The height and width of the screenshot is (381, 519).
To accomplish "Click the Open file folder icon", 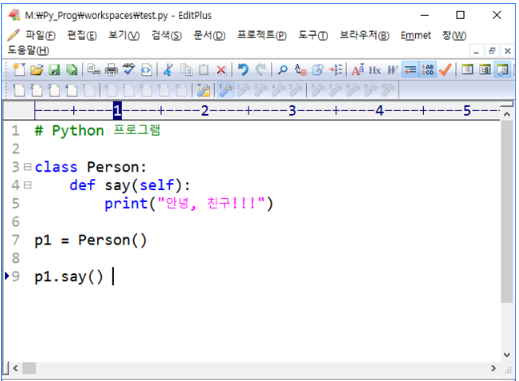I will pyautogui.click(x=37, y=70).
